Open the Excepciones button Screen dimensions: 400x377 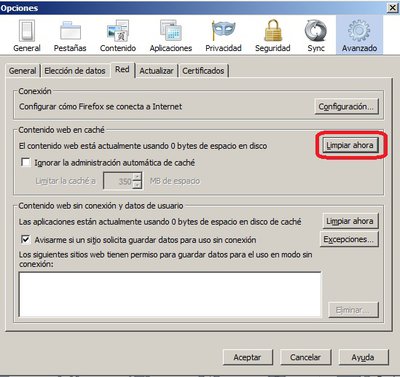tap(349, 239)
